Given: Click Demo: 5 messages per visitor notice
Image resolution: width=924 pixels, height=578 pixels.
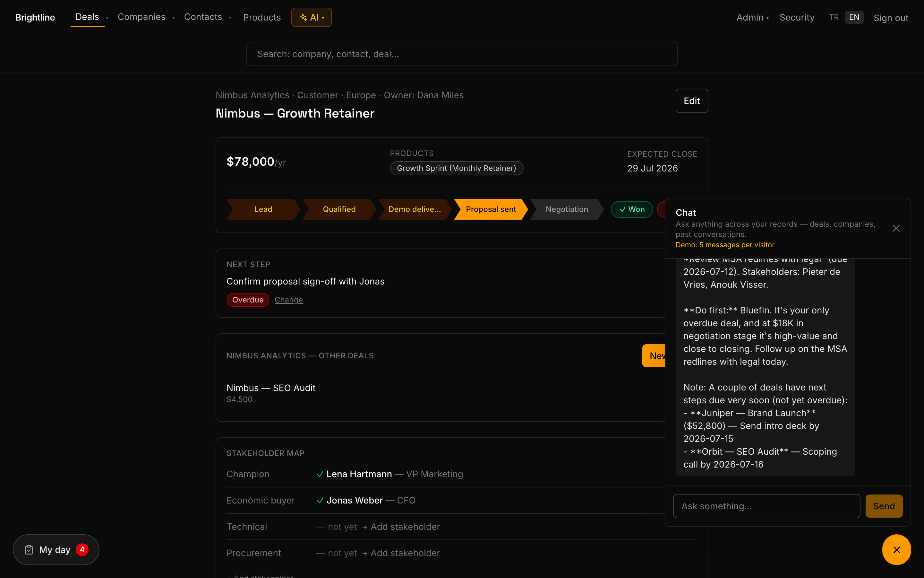Looking at the screenshot, I should 725,245.
